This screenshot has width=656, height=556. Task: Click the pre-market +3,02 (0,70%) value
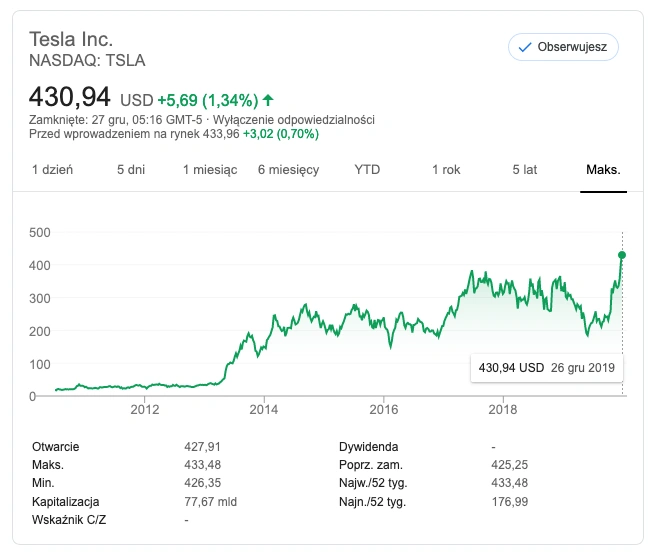281,134
